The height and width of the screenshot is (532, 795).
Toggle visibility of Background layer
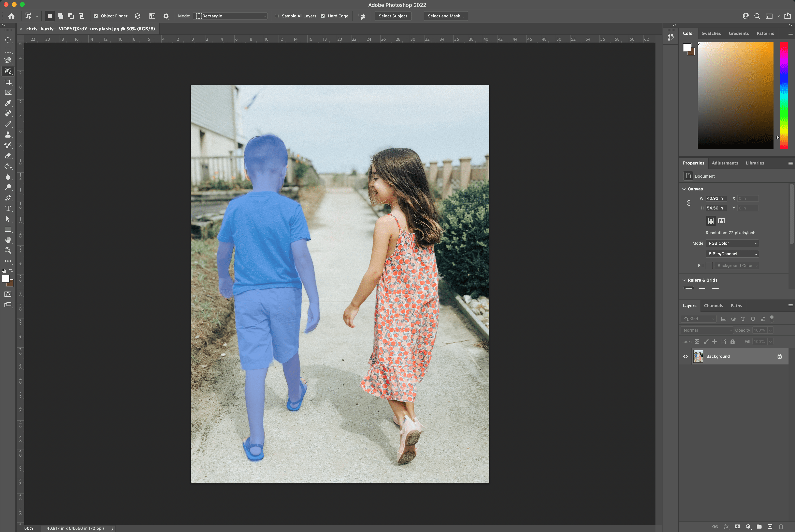pyautogui.click(x=686, y=356)
